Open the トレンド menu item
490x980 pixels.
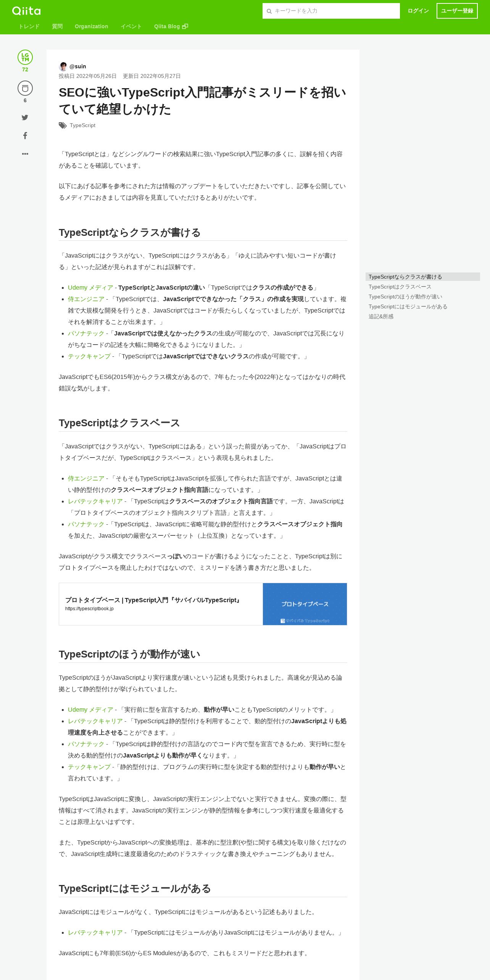point(29,26)
